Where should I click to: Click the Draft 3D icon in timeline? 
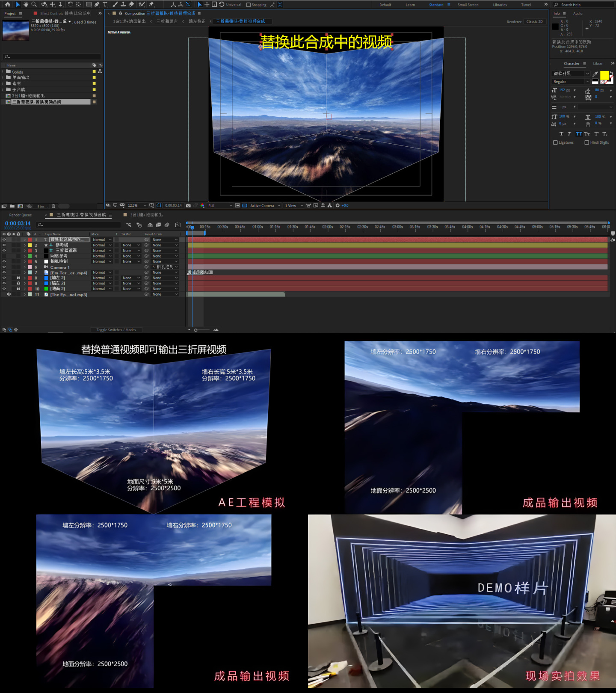(x=139, y=225)
